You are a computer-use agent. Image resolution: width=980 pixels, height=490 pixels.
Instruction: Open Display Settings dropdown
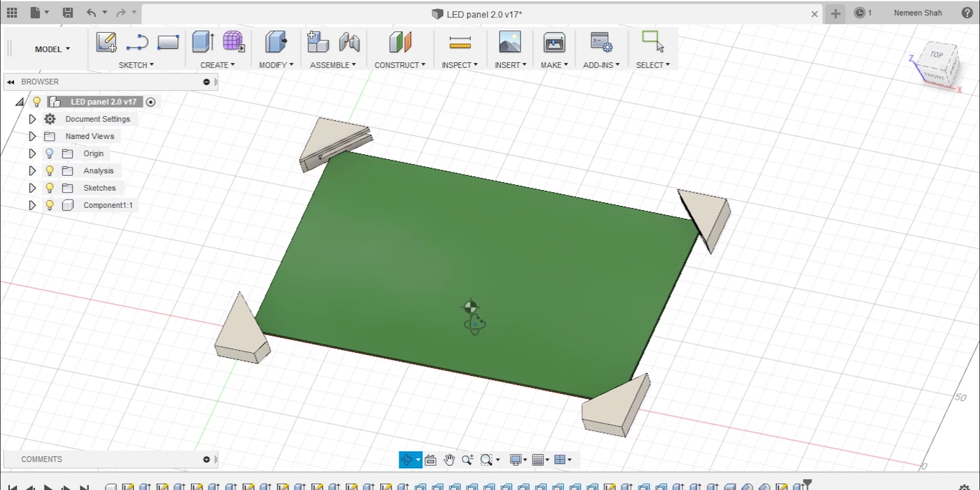click(518, 460)
